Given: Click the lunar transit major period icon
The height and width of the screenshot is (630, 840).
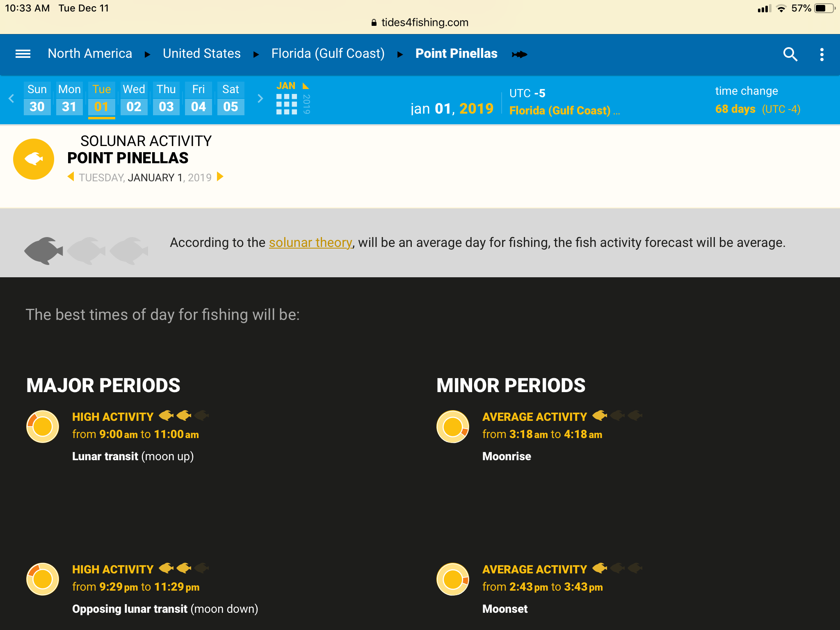Looking at the screenshot, I should click(x=43, y=427).
